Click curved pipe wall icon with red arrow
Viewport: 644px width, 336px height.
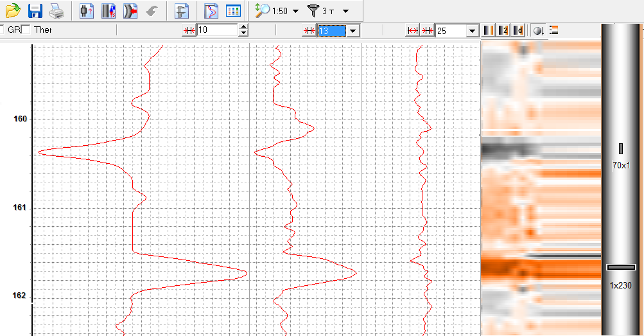tap(130, 11)
